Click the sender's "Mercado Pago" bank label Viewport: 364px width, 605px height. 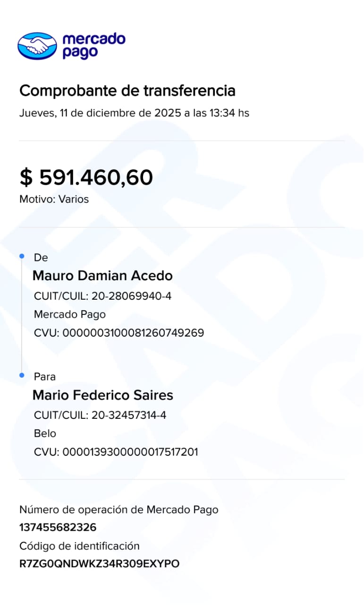[x=70, y=314]
